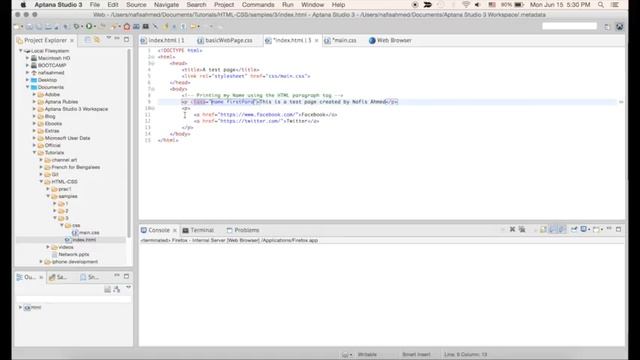Click the volume icon in the menu bar
640x360 pixels.
tap(478, 5)
